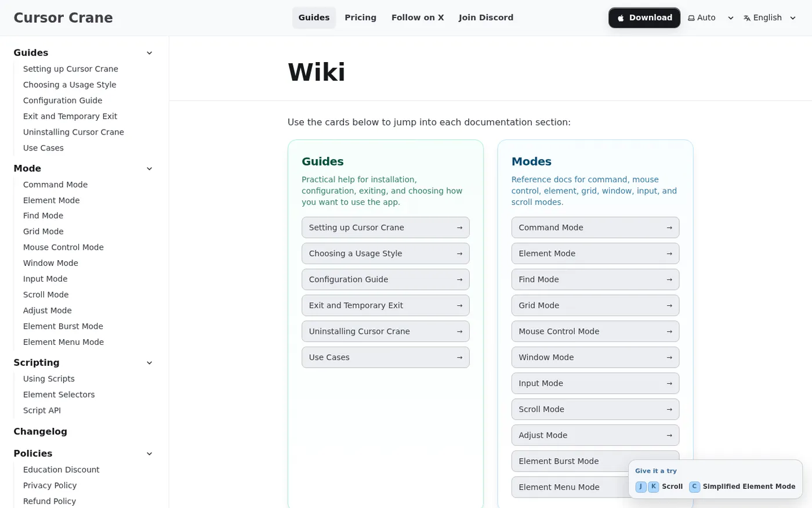Screen dimensions: 812x508
Task: Click the Download button with Apple icon
Action: 644,17
